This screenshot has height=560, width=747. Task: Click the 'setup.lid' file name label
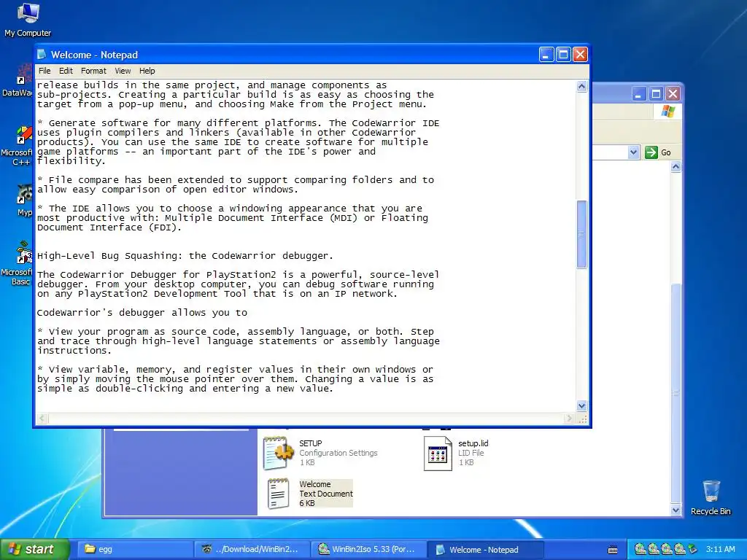(473, 443)
